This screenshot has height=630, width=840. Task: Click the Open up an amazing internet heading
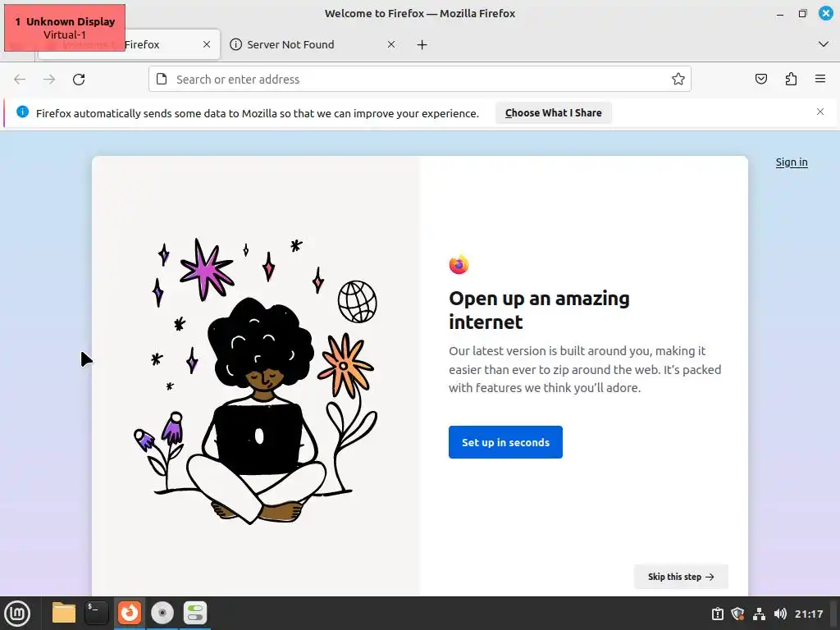pyautogui.click(x=539, y=309)
